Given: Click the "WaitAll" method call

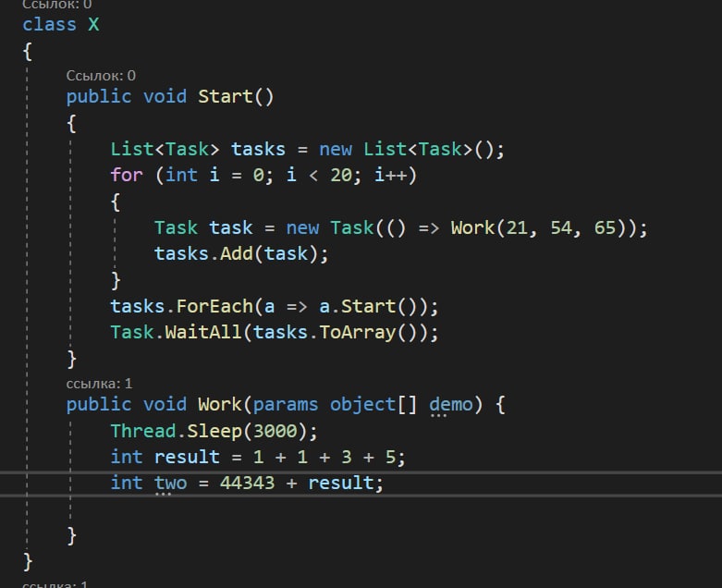Looking at the screenshot, I should coord(203,332).
